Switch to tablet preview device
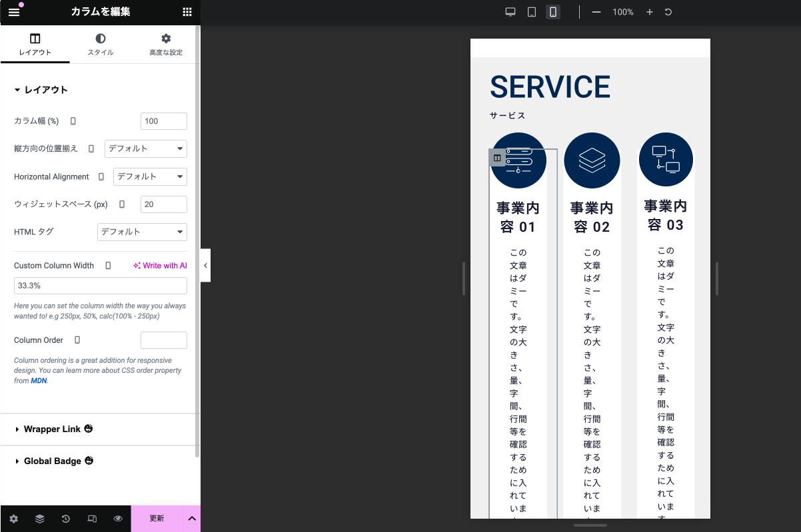Image resolution: width=801 pixels, height=532 pixels. click(532, 12)
